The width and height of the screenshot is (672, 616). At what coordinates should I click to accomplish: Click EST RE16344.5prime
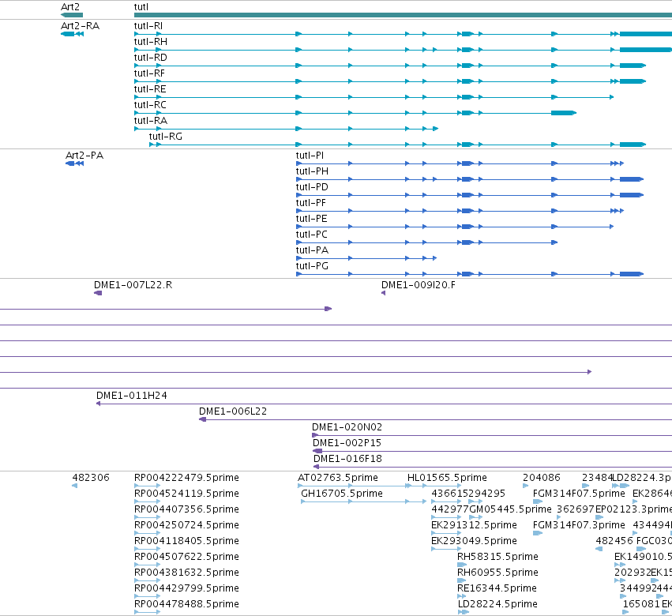(x=462, y=596)
